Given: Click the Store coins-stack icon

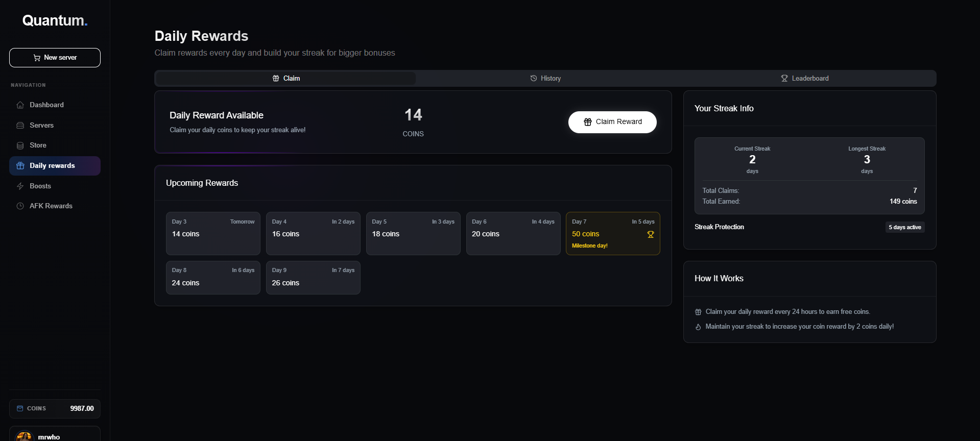Looking at the screenshot, I should click(20, 145).
